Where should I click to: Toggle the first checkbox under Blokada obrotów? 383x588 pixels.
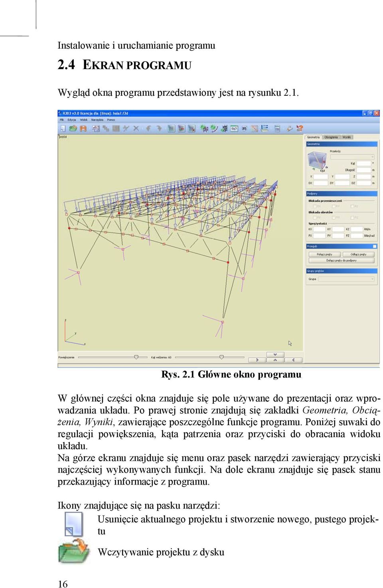click(314, 218)
